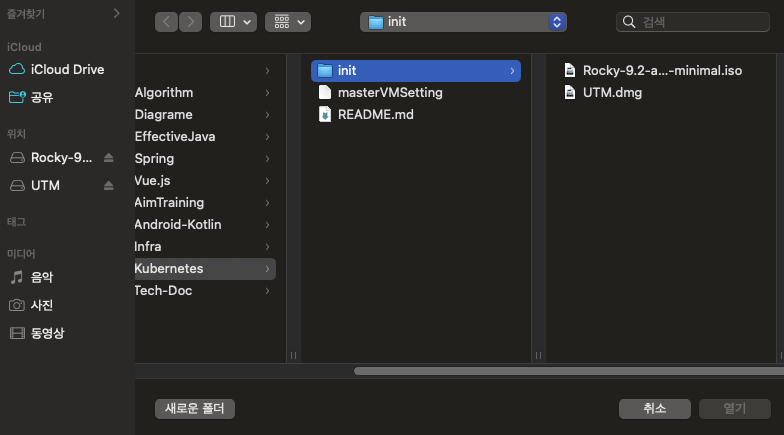Expand Spring folder chevron
The height and width of the screenshot is (435, 784).
coord(268,159)
